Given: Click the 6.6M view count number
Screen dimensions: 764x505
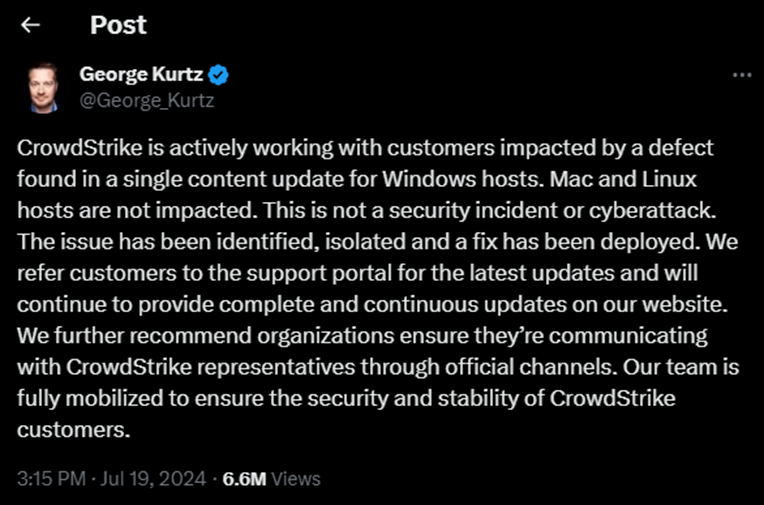Looking at the screenshot, I should click(244, 479).
